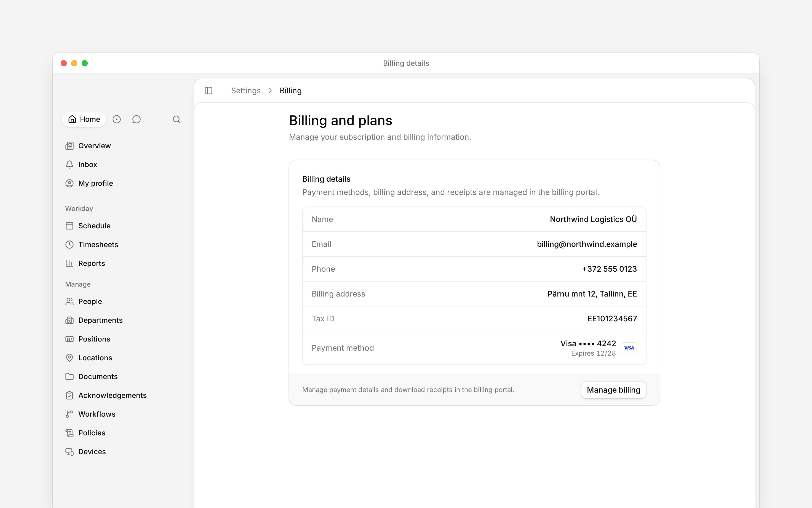This screenshot has height=508, width=812.
Task: Go back to Settings breadcrumb
Action: pos(245,91)
